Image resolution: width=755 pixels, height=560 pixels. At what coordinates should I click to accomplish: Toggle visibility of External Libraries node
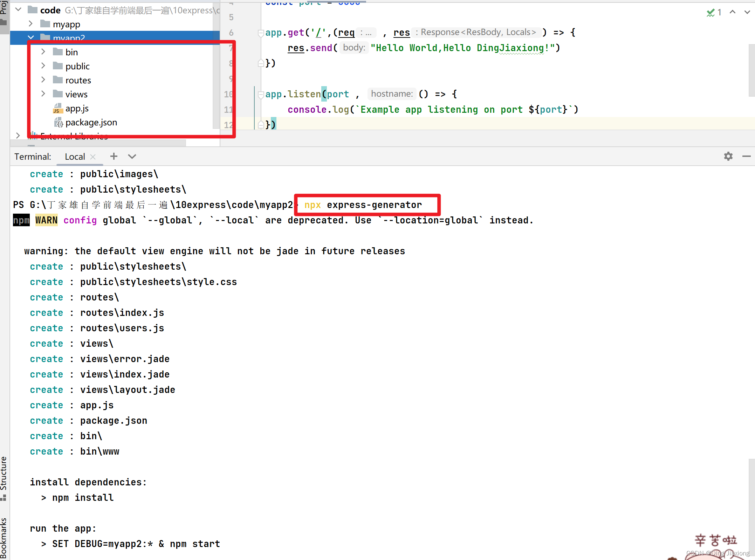click(x=18, y=136)
